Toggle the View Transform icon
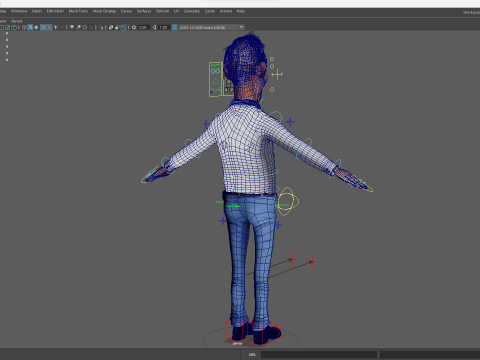 174,27
